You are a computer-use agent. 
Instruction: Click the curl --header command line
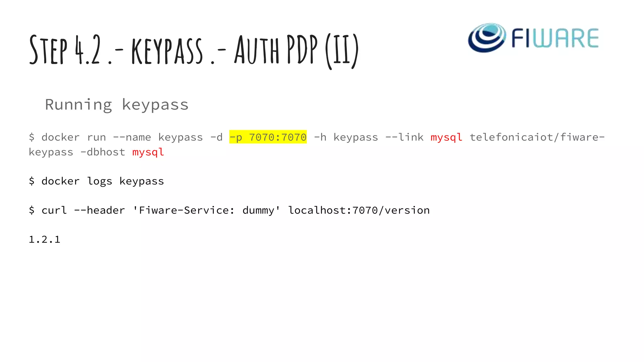click(x=229, y=210)
